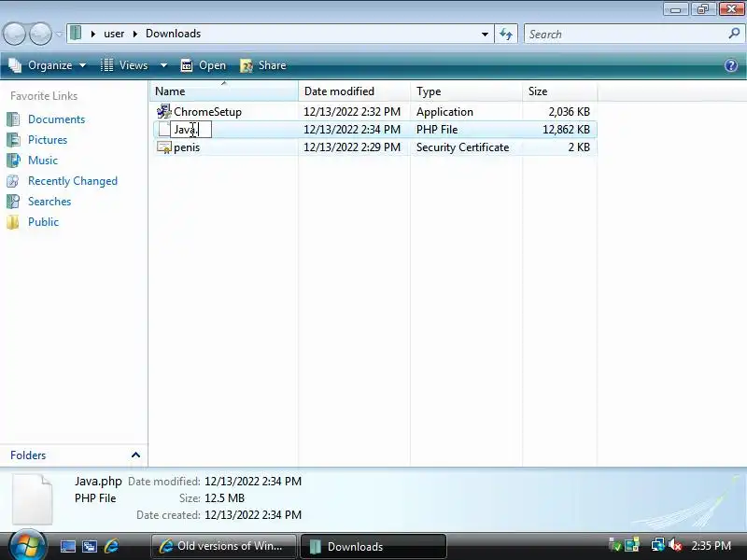
Task: Click the search magnifier icon
Action: [734, 34]
